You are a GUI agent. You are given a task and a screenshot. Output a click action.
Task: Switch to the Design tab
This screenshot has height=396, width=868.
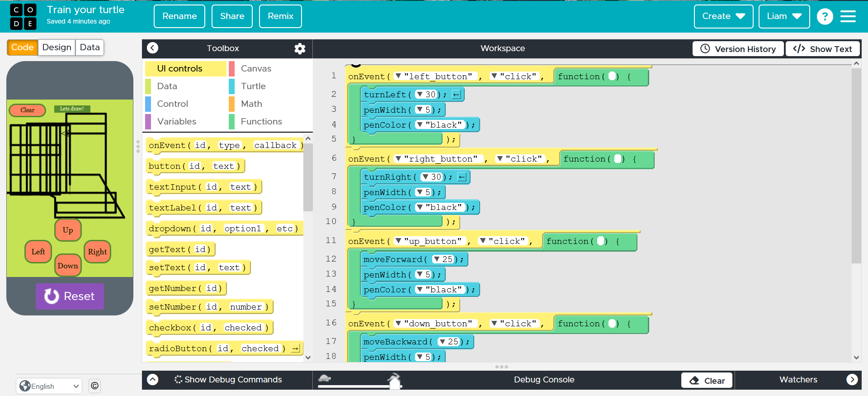57,48
